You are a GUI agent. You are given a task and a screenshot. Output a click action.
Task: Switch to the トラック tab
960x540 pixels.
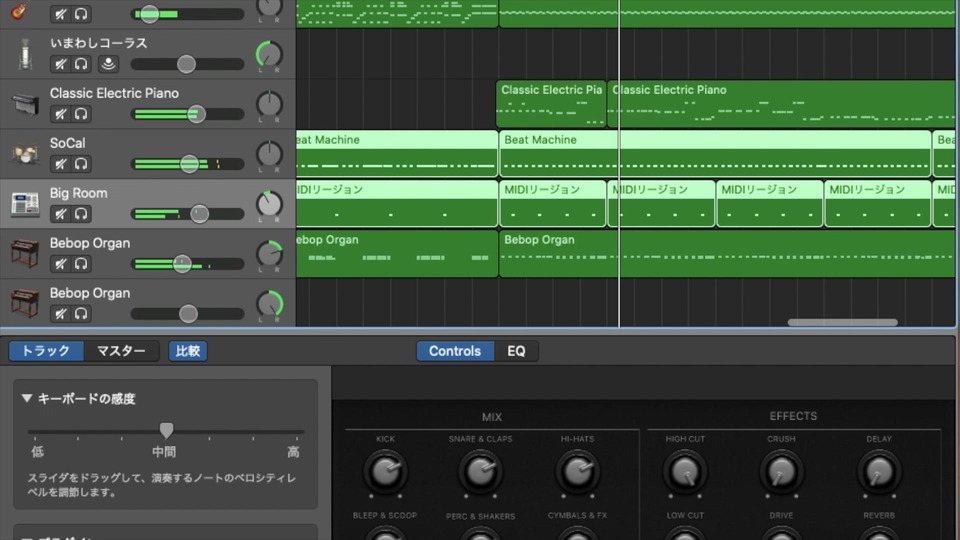coord(46,351)
